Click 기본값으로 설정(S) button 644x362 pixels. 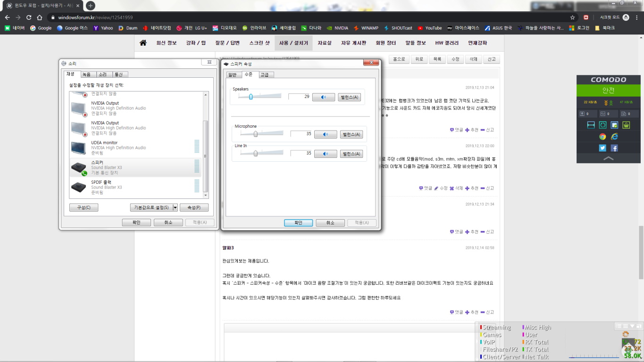pos(151,207)
